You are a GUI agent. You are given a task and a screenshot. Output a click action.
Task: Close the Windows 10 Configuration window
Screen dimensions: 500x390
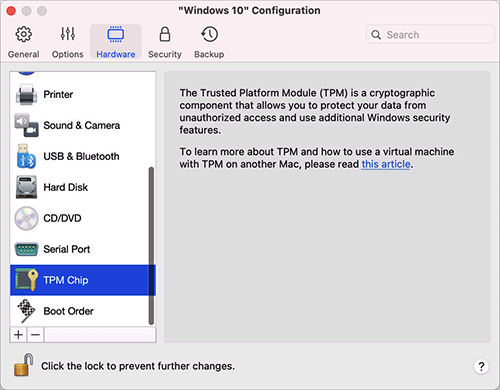[x=11, y=11]
